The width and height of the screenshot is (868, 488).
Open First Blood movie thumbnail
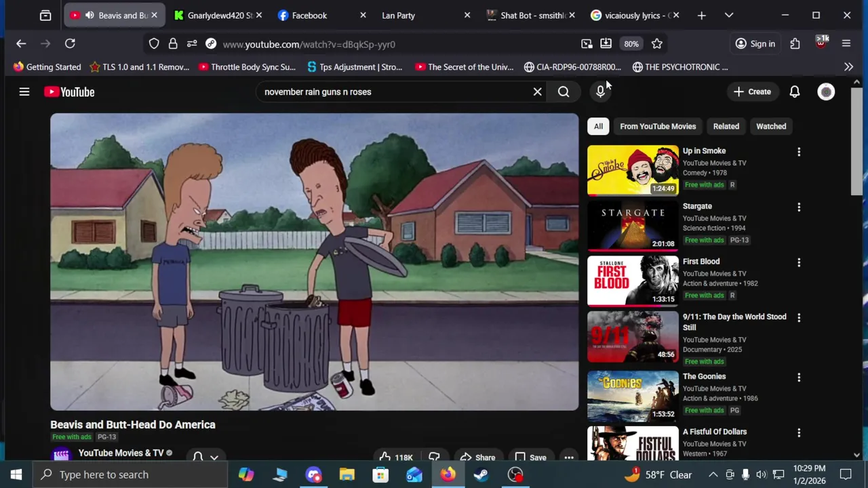[633, 281]
